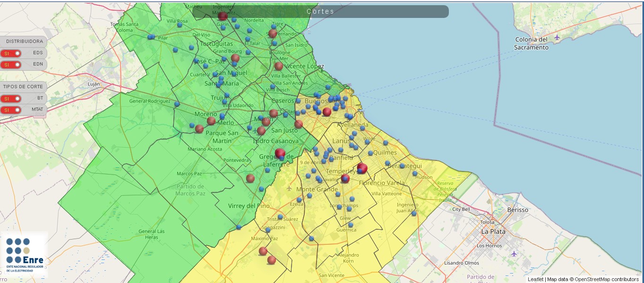This screenshot has height=283, width=644.
Task: Click the TIPOS DE CORTE header
Action: (x=23, y=87)
